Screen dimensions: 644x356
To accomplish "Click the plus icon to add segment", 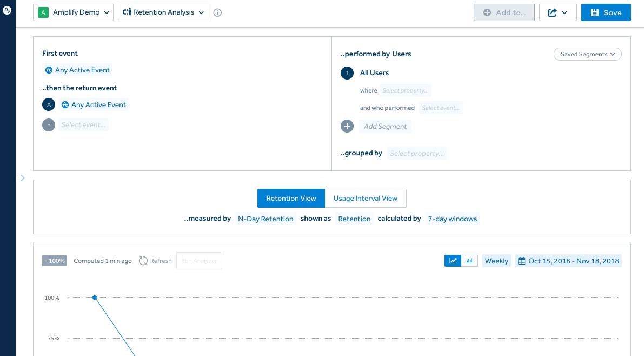I will (x=347, y=126).
